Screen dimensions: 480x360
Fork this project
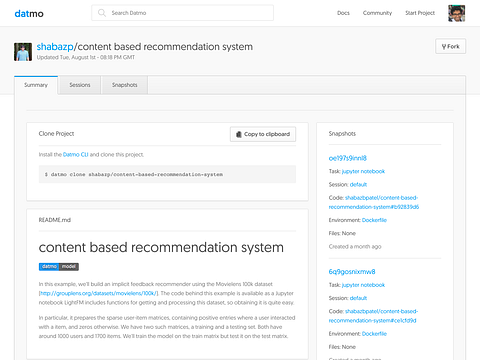click(x=450, y=46)
